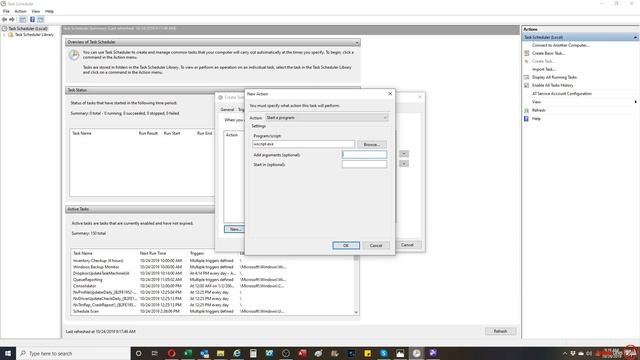Launch Outlook from the taskbar
This screenshot has height=360, width=640.
click(x=204, y=353)
